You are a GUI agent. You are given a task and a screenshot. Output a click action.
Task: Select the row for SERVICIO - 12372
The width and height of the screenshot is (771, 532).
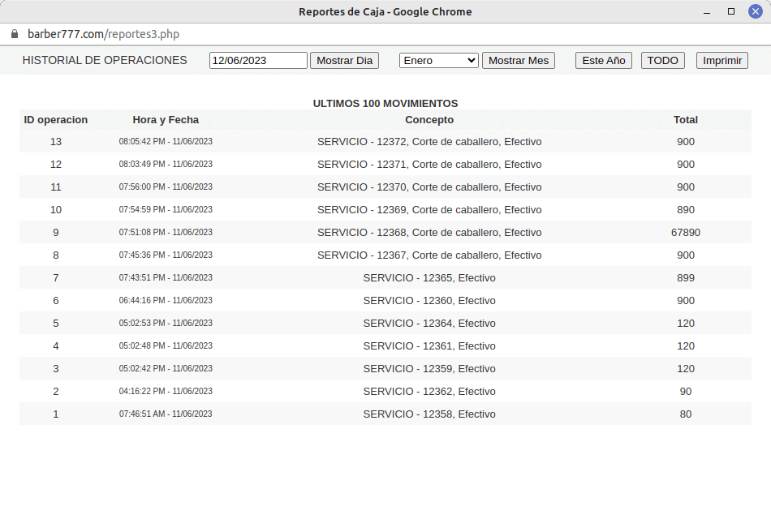[429, 142]
